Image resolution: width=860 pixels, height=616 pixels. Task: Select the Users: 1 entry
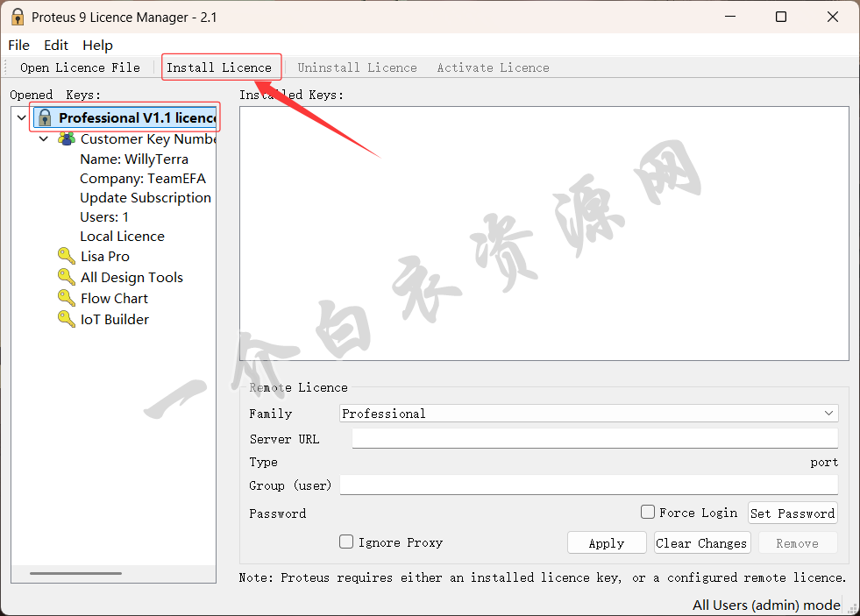click(104, 217)
